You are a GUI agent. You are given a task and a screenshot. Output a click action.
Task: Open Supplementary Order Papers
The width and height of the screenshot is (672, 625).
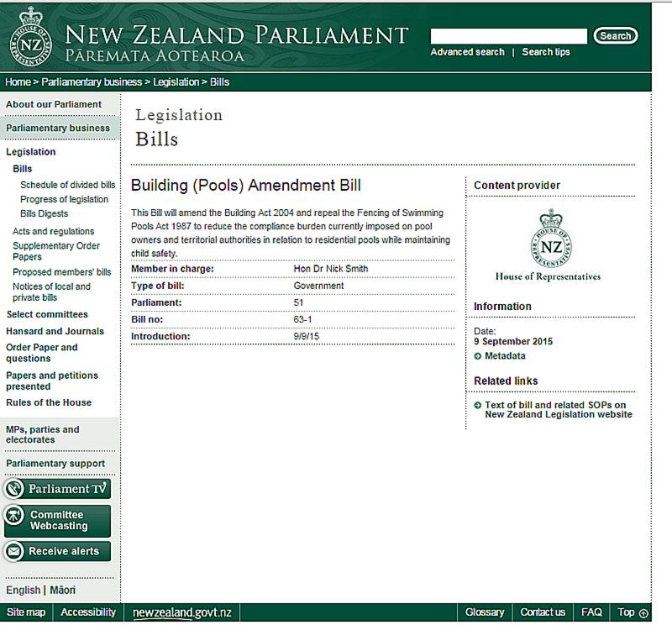(56, 251)
